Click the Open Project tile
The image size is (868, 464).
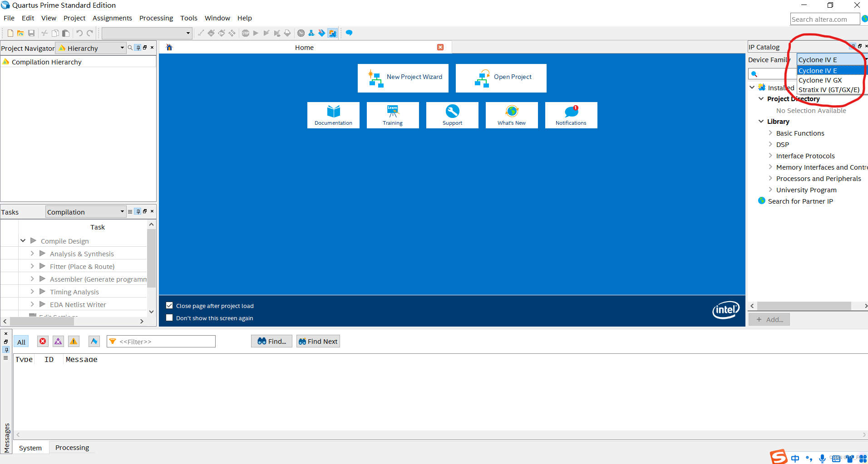(x=501, y=78)
